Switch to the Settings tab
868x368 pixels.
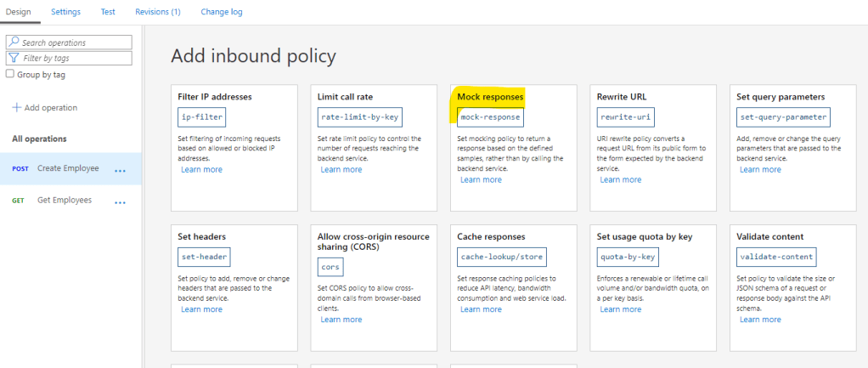click(65, 12)
